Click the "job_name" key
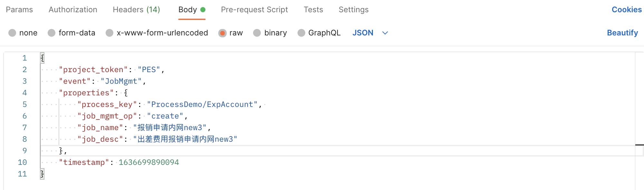This screenshot has width=644, height=190. pos(100,128)
